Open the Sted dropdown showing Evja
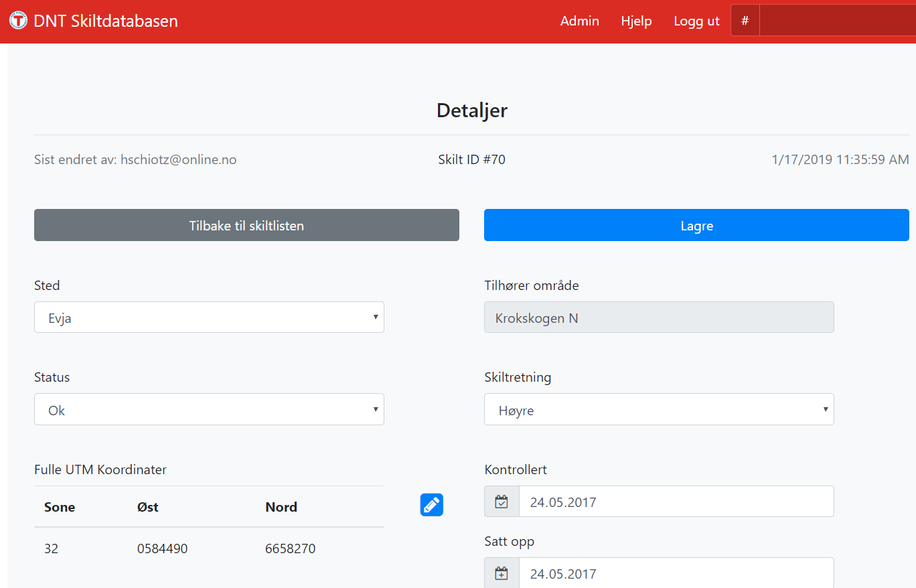Screen dimensions: 916x588 (209, 317)
